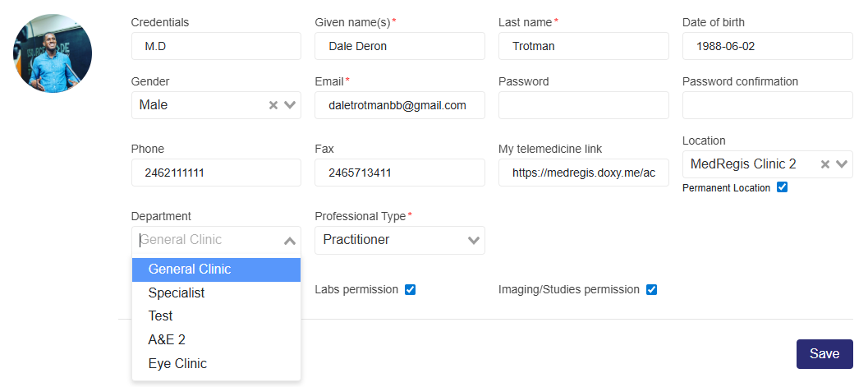
Task: Toggle the Permanent Location checkbox
Action: pos(782,187)
